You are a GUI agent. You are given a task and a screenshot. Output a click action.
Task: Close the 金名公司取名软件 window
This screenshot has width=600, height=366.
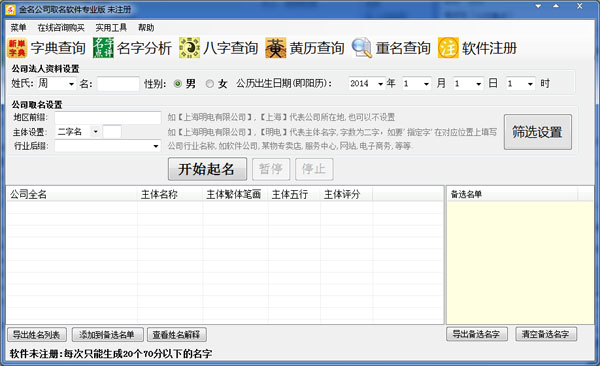[x=580, y=6]
